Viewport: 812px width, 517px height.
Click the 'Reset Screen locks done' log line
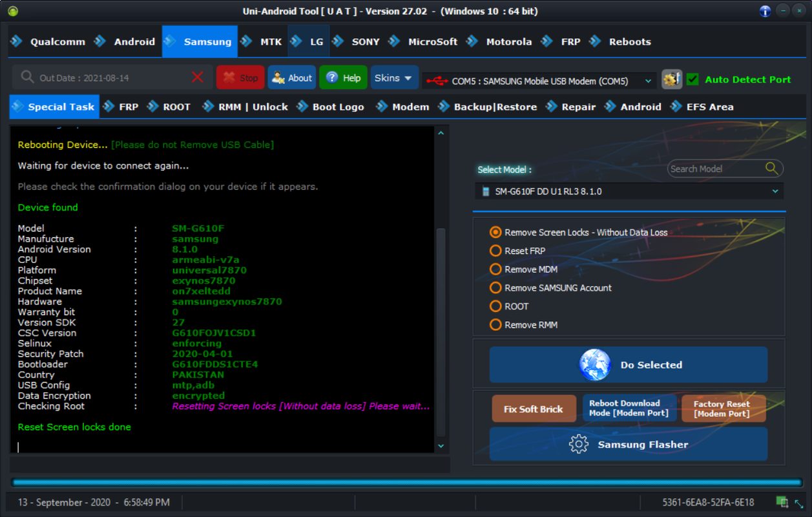click(74, 427)
